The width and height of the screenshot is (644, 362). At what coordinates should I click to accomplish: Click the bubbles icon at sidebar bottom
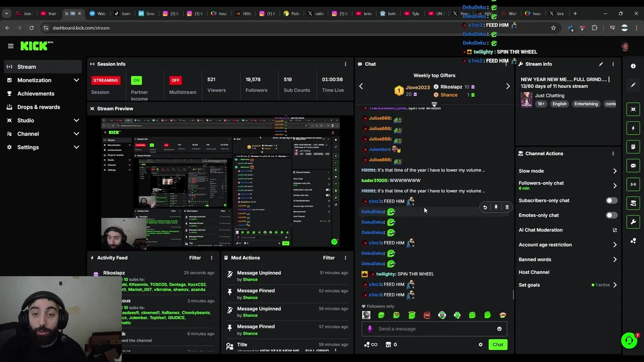633,241
